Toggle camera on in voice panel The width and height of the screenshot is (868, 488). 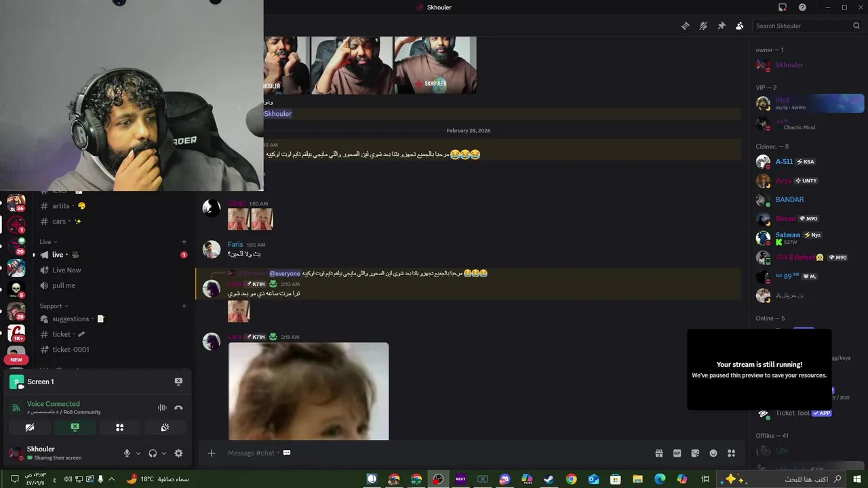(29, 428)
